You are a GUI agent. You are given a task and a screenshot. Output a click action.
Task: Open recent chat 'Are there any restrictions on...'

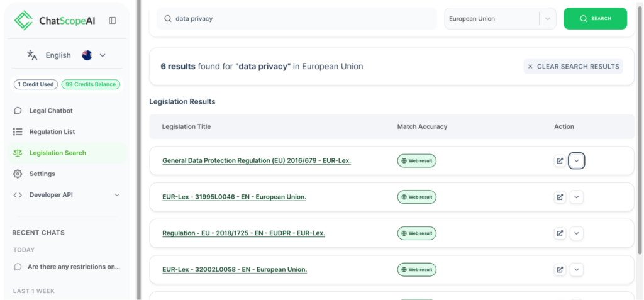tap(67, 267)
